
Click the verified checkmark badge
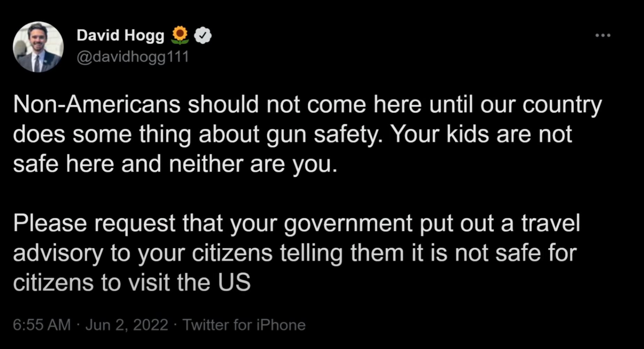tap(203, 35)
